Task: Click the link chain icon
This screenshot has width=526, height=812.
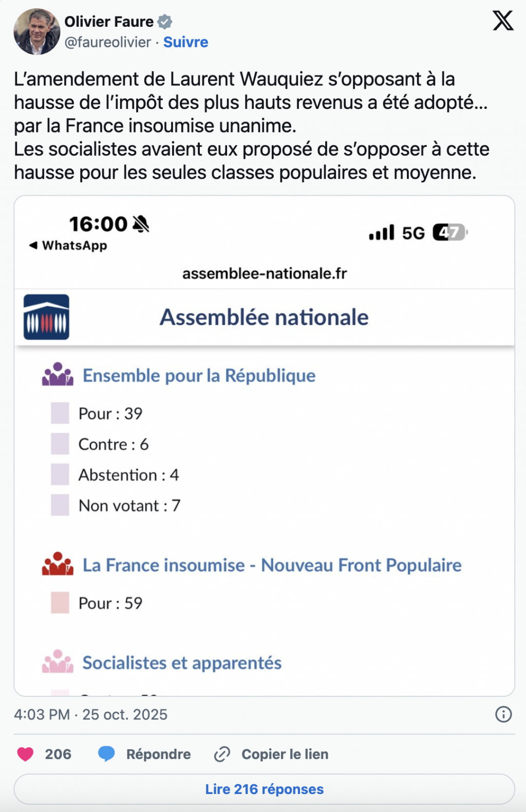Action: [x=222, y=754]
